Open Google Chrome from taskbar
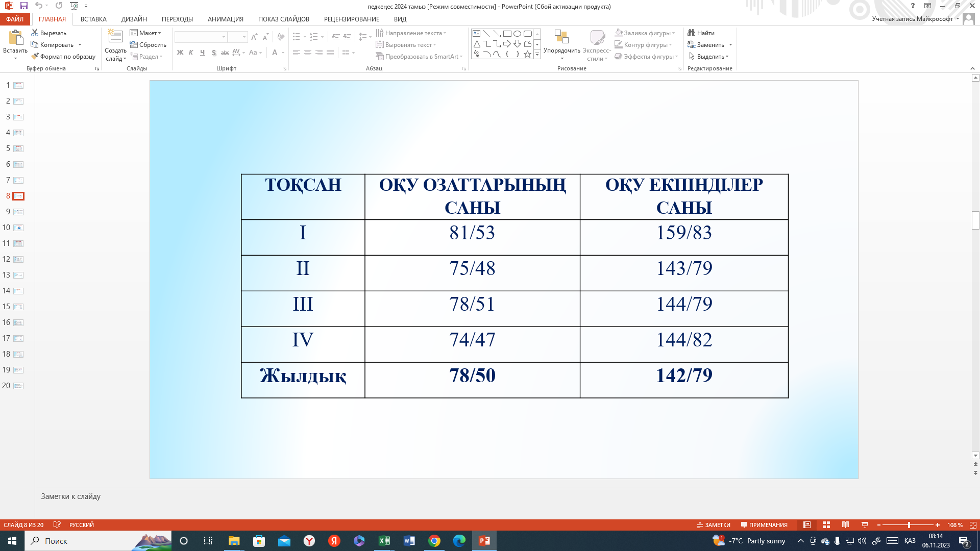 [x=434, y=541]
